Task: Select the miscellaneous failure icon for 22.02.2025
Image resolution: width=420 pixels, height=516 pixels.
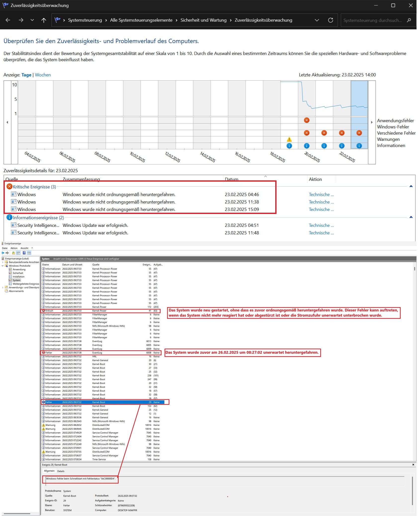Action: click(342, 133)
